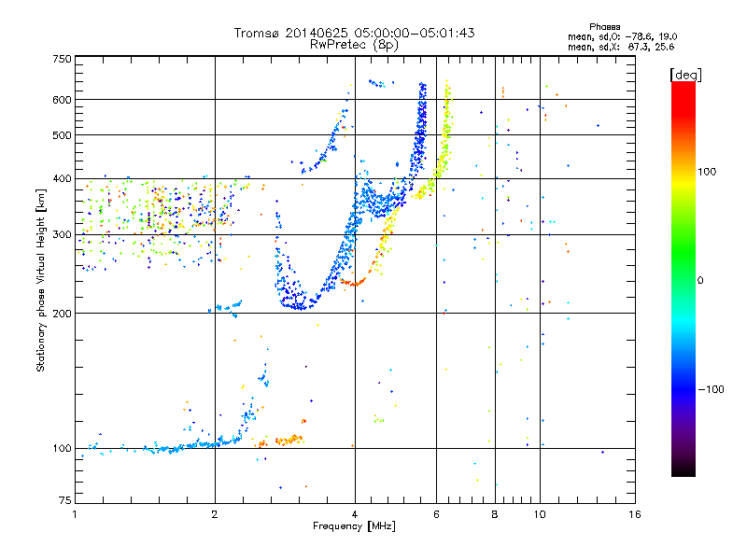Viewport: 747px width, 560px height.
Task: Click the x-axis tick label '8'
Action: pos(495,514)
